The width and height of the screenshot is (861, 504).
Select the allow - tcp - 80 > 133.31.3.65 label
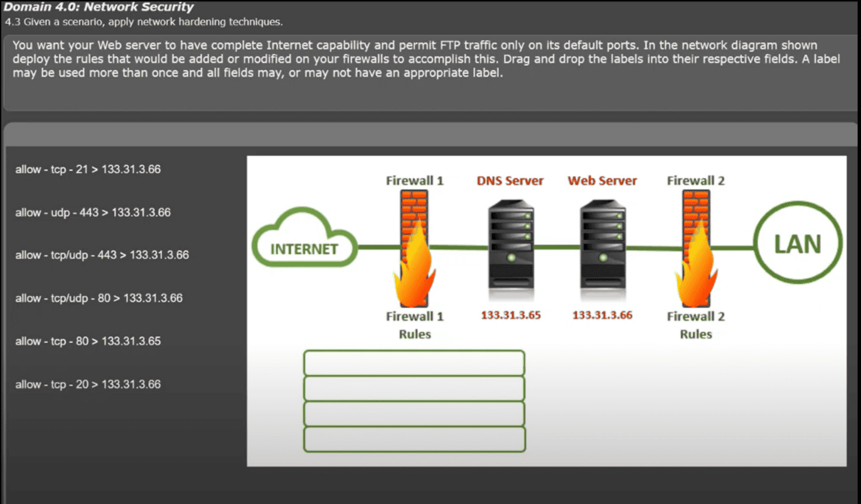point(88,341)
